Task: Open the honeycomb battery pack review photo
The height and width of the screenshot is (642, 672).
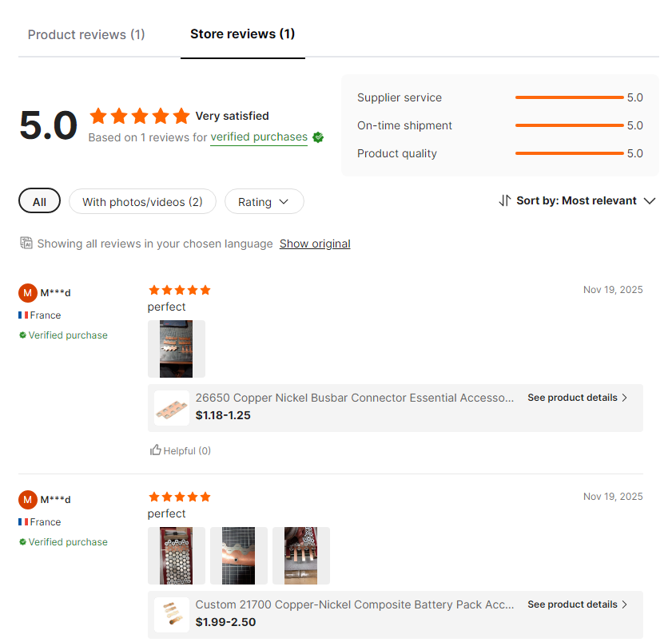Action: pos(177,556)
